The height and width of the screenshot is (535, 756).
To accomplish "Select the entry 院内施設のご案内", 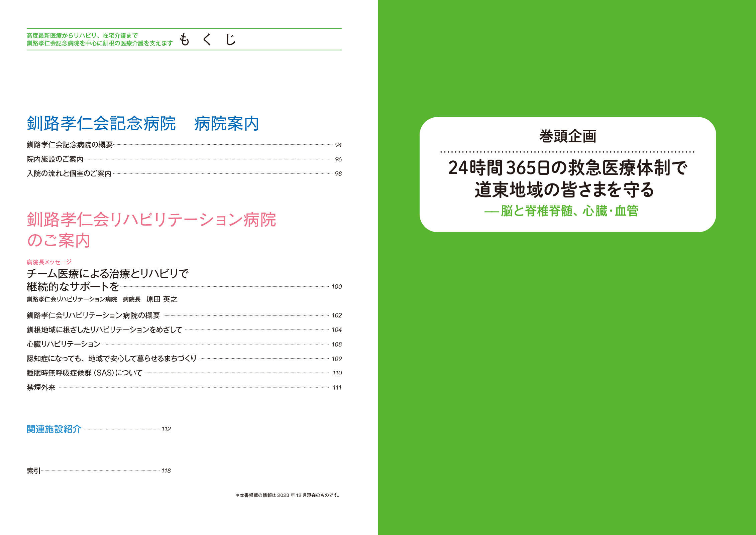I will [55, 159].
